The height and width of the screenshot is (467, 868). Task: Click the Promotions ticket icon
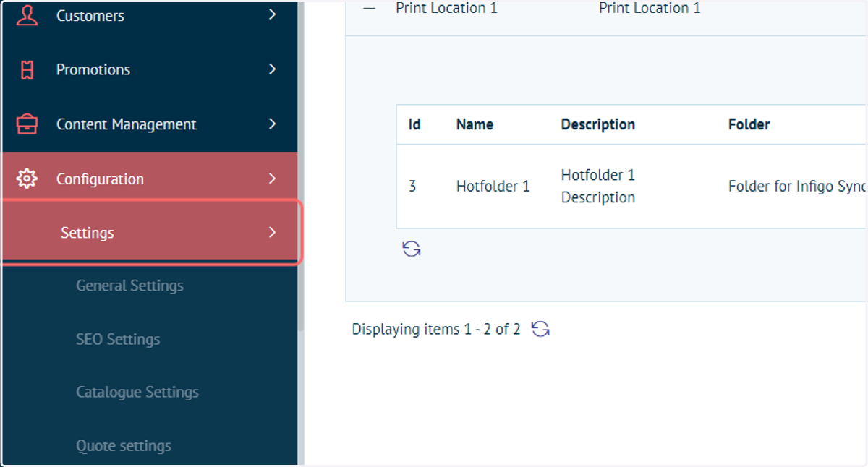[27, 69]
